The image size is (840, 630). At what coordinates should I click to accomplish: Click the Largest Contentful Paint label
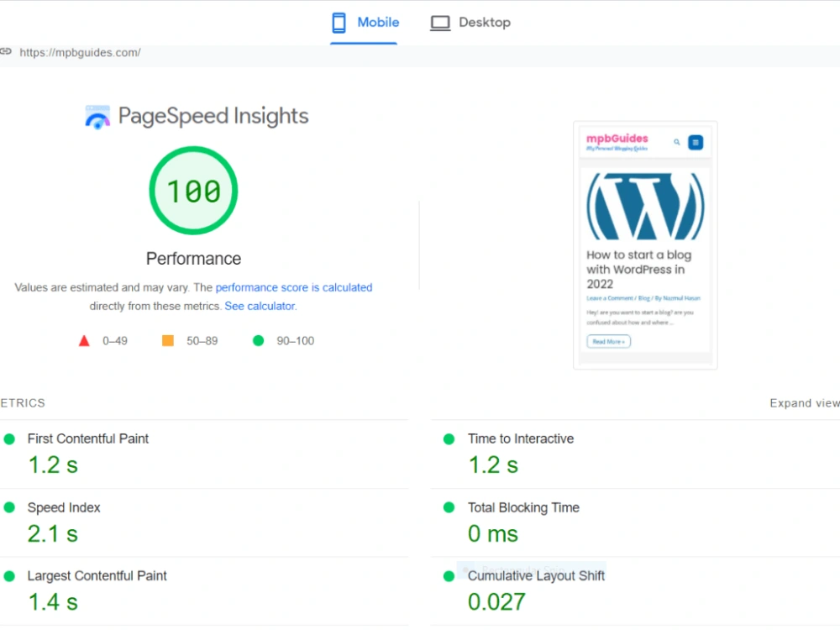click(x=97, y=576)
